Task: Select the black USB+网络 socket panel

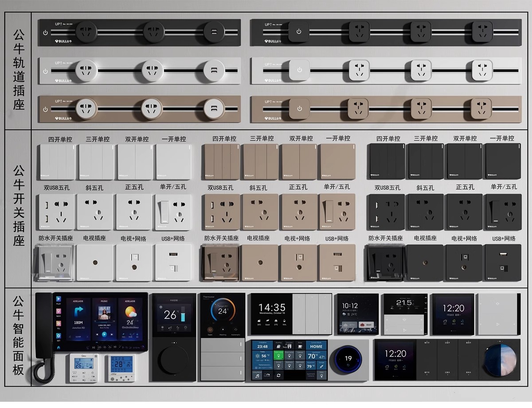Action: pyautogui.click(x=503, y=263)
